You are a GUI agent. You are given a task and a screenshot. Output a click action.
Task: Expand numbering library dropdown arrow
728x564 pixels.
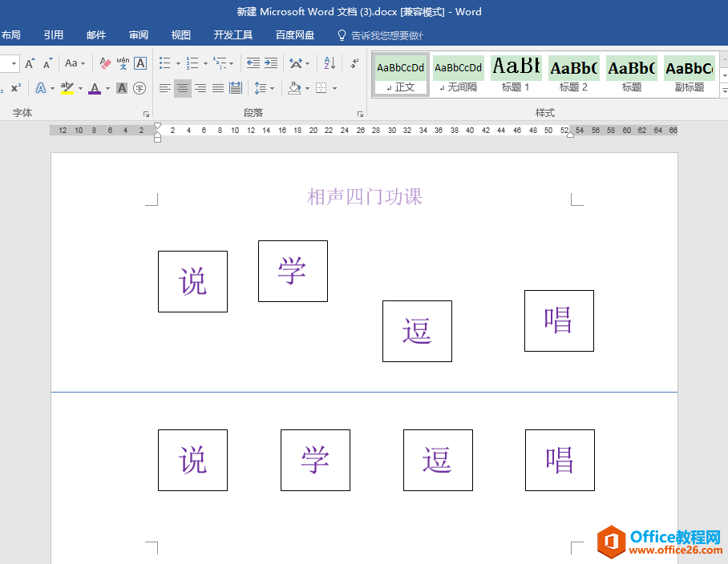click(205, 63)
